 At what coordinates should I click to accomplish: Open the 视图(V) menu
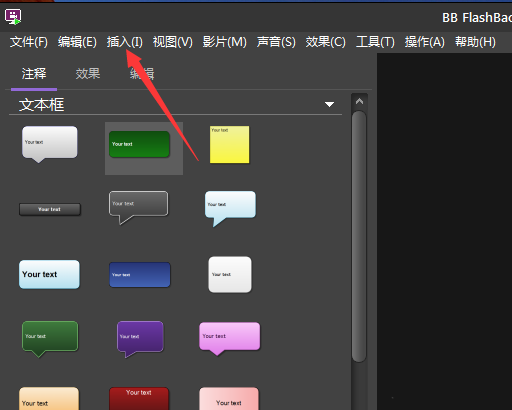click(x=173, y=42)
